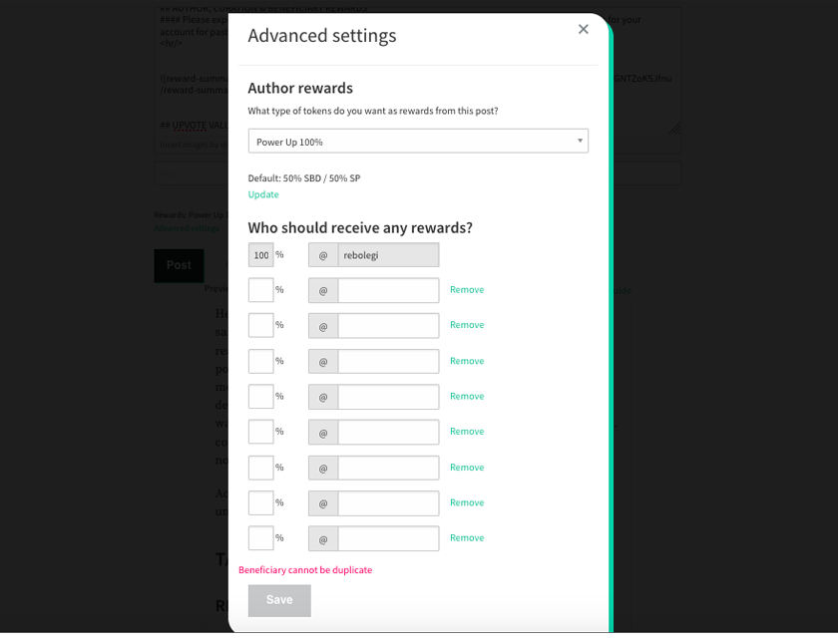838x644 pixels.
Task: Click the rebolegi beneficiary name field
Action: click(388, 255)
